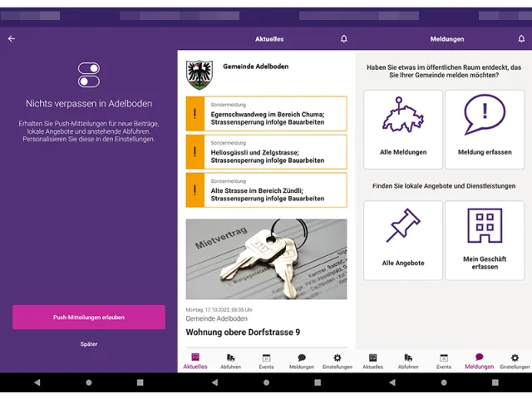This screenshot has width=532, height=399.
Task: Tap the Gemeinde Adelboden coat of arms
Action: [199, 75]
